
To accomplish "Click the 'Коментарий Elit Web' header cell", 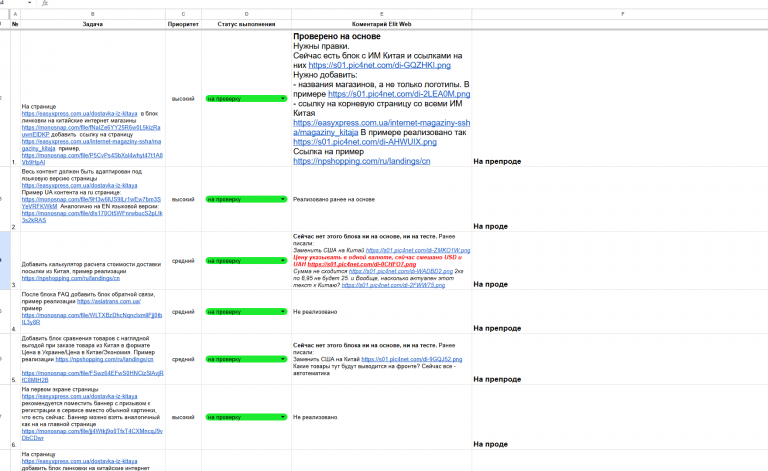I will (382, 24).
